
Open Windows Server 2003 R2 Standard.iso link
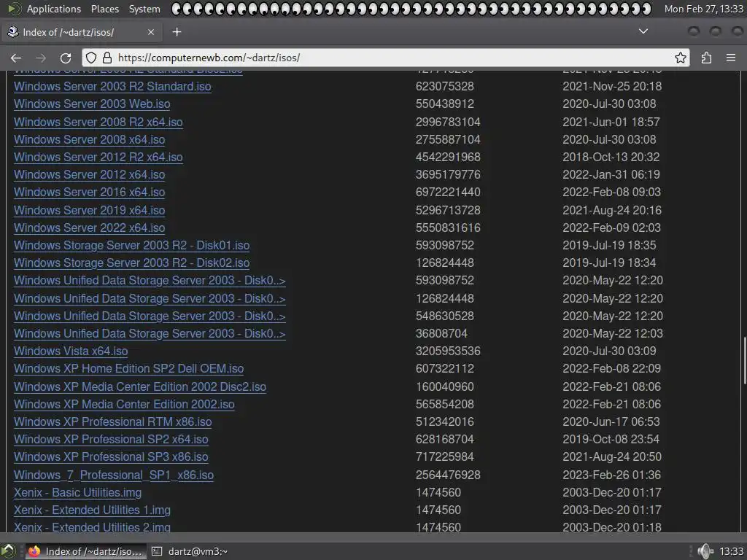pyautogui.click(x=112, y=86)
